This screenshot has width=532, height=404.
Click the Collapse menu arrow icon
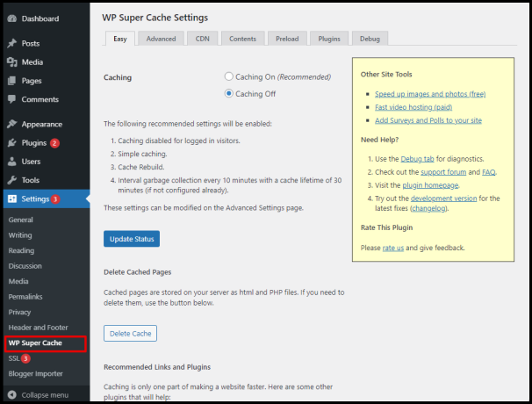coord(12,395)
